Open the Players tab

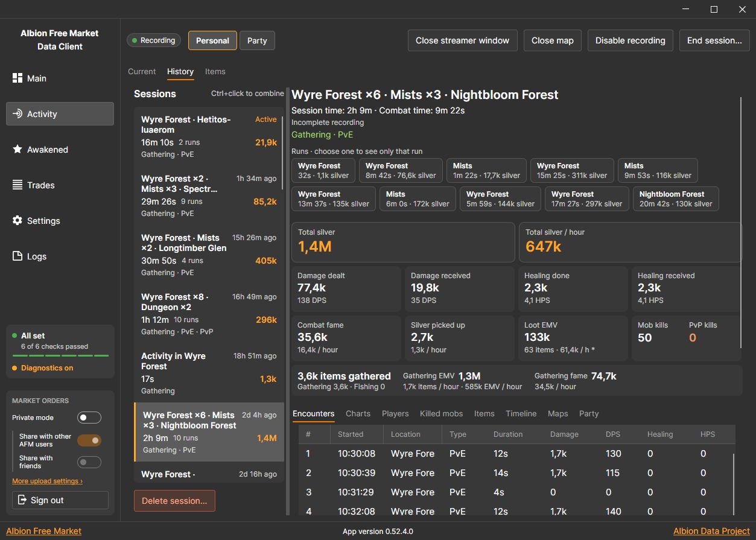[x=395, y=413]
